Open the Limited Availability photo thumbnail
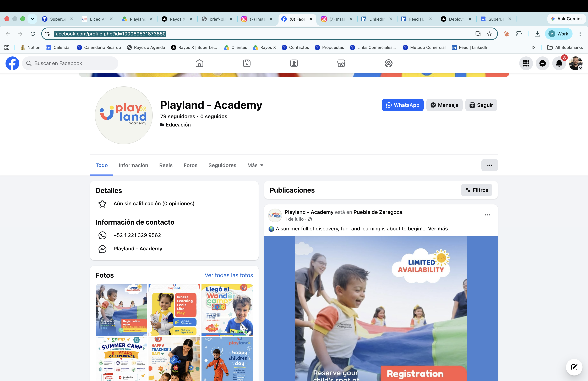This screenshot has height=381, width=588. click(121, 310)
